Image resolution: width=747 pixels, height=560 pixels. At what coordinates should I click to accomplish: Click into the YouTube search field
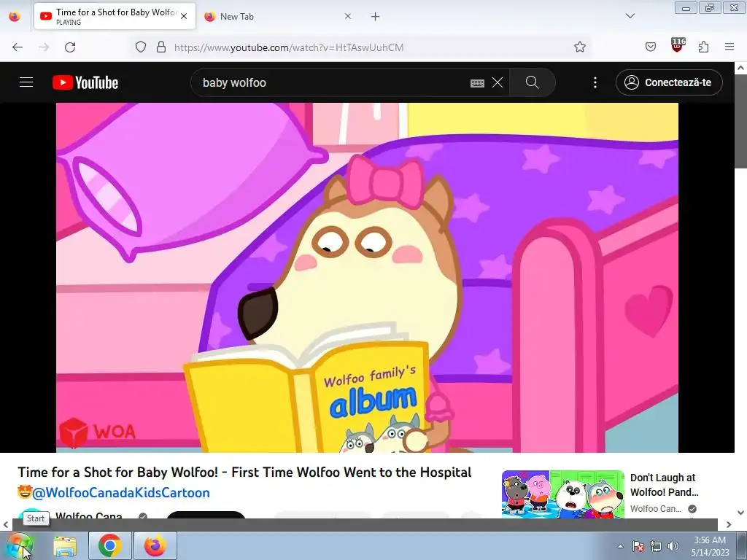tap(333, 82)
